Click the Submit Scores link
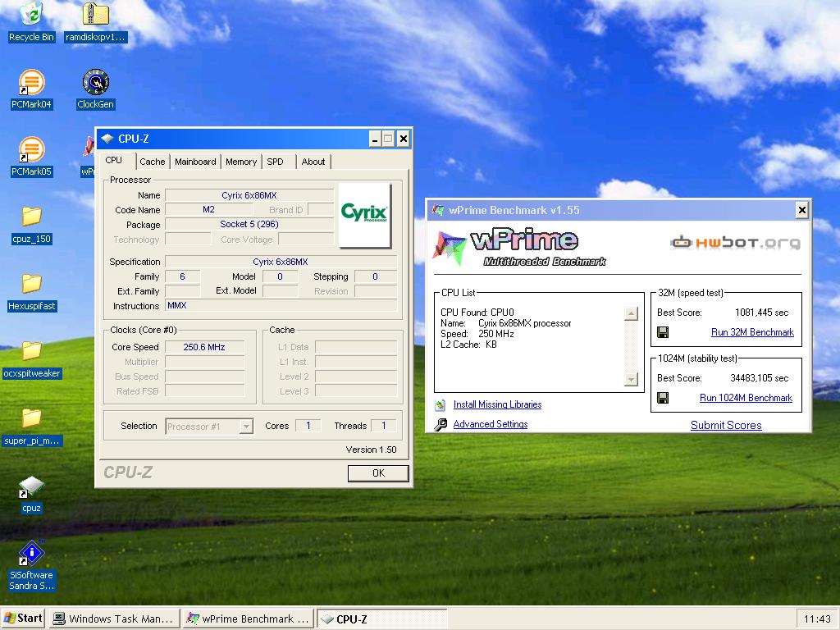Screen dimensions: 840x630 [726, 426]
